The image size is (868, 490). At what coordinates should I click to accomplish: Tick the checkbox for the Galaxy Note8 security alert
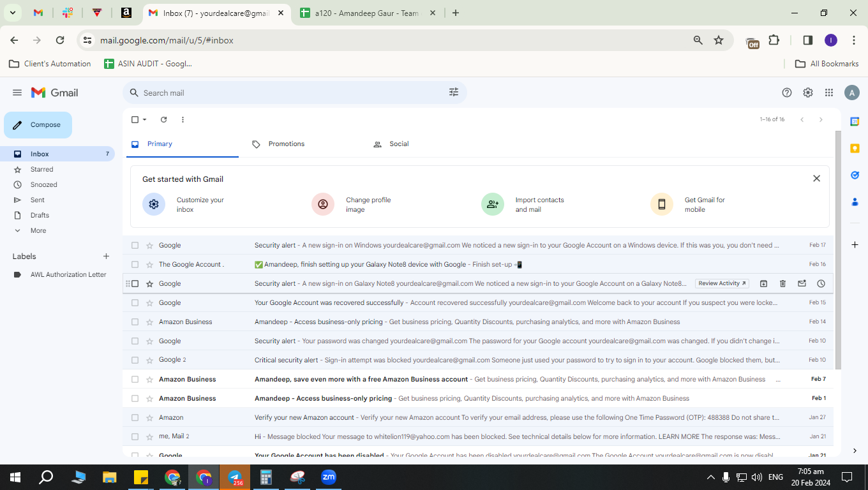click(135, 283)
